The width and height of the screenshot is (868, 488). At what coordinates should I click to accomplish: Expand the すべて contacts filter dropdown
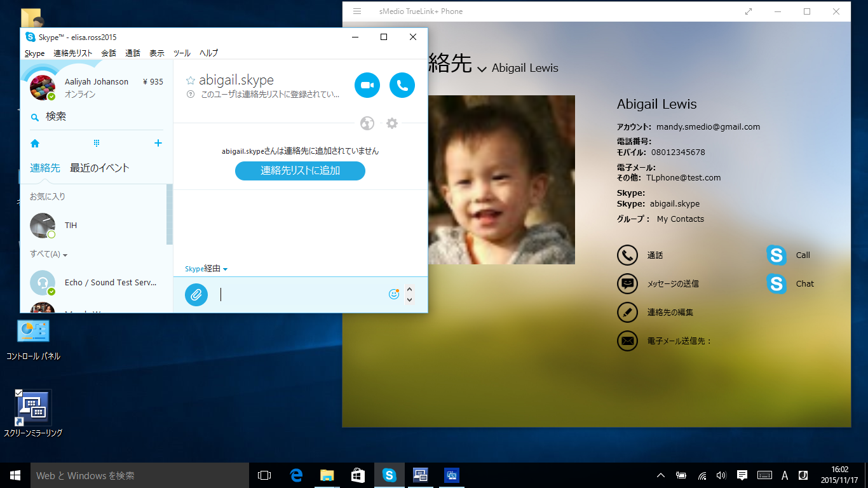[49, 254]
